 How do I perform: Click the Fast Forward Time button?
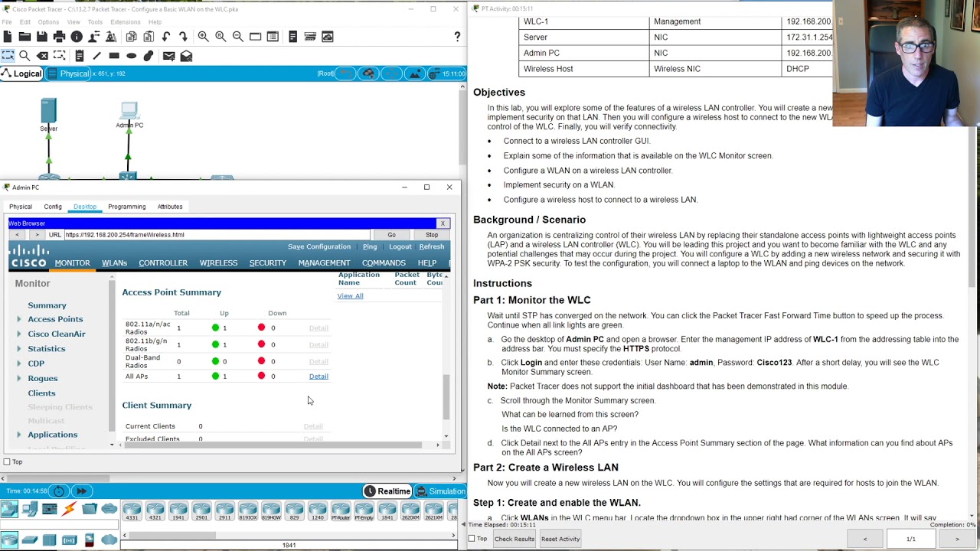[x=81, y=491]
